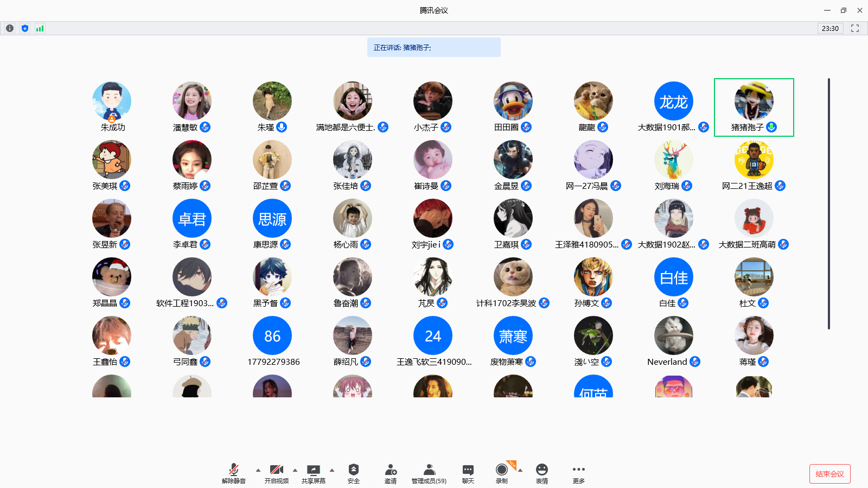The image size is (868, 488).
Task: Open the meeting info icon
Action: [x=10, y=28]
